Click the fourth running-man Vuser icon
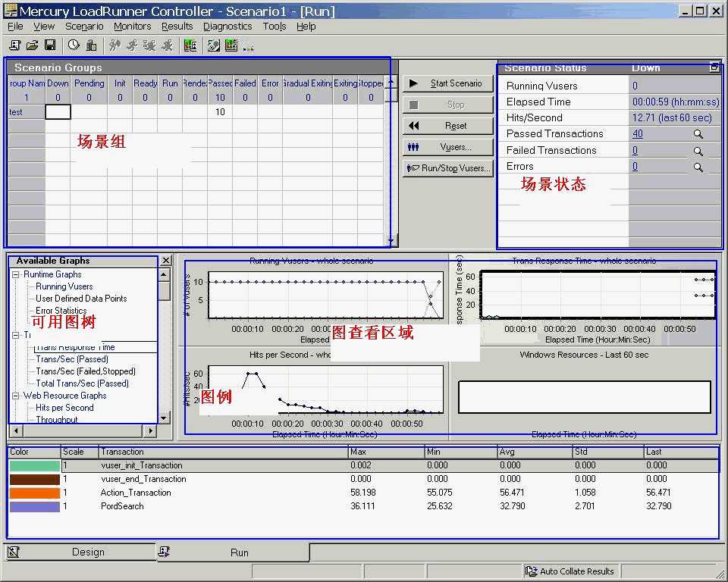728x582 pixels. coord(167,45)
